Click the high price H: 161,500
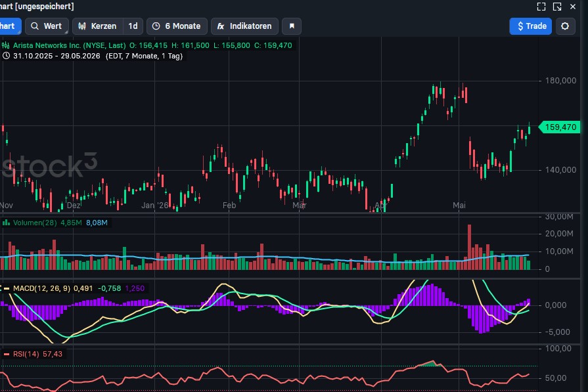 (191, 45)
